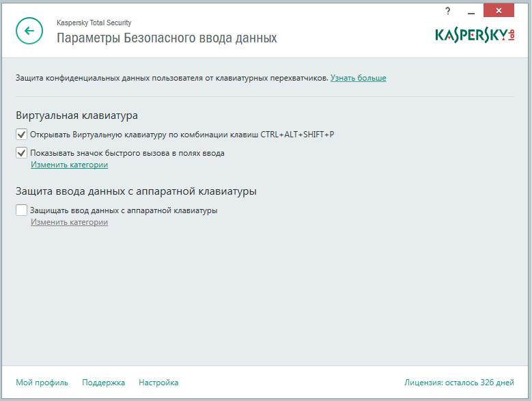Open "Мой профиль" in the footer

pyautogui.click(x=42, y=383)
